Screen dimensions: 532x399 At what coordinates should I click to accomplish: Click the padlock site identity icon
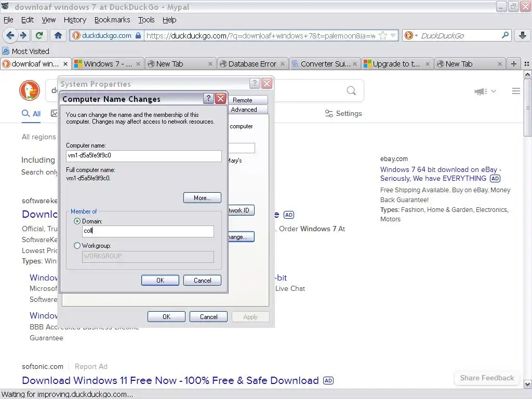138,36
